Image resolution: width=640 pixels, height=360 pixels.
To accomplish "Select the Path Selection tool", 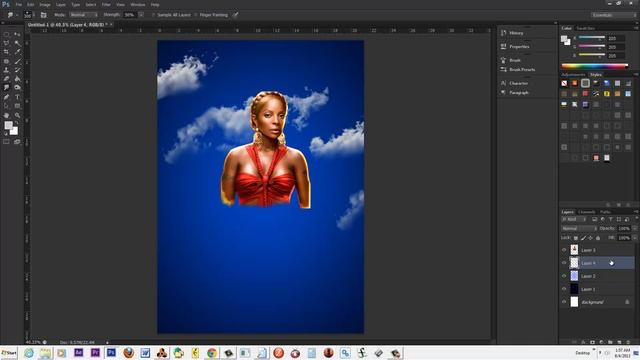I will point(6,106).
